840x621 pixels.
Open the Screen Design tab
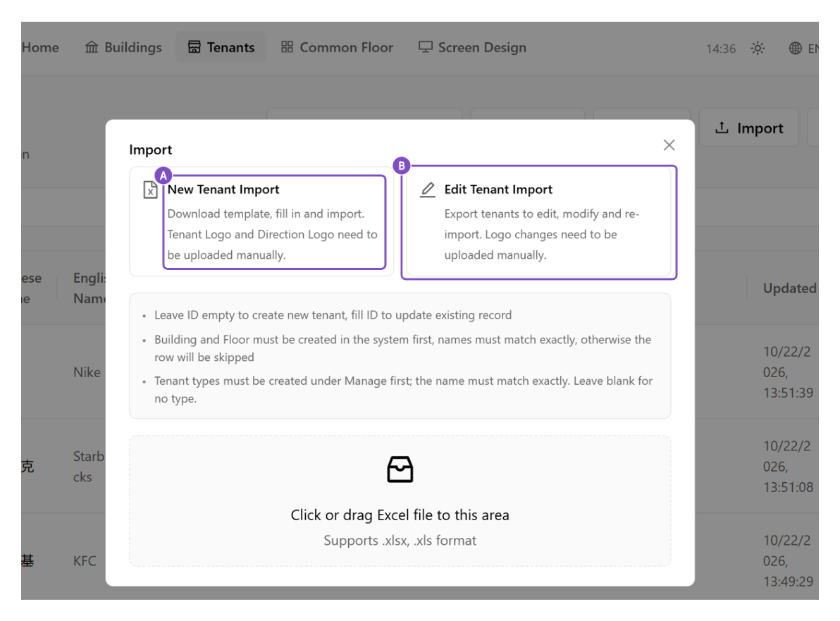tap(472, 47)
